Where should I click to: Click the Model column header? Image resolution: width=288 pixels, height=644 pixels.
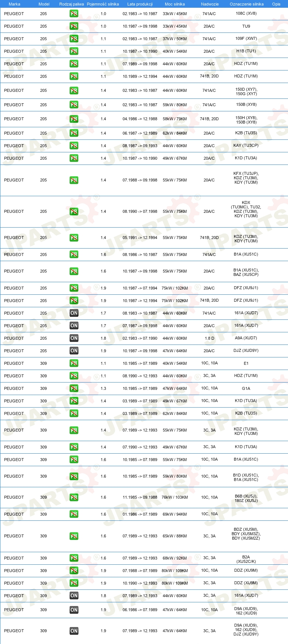click(x=44, y=4)
